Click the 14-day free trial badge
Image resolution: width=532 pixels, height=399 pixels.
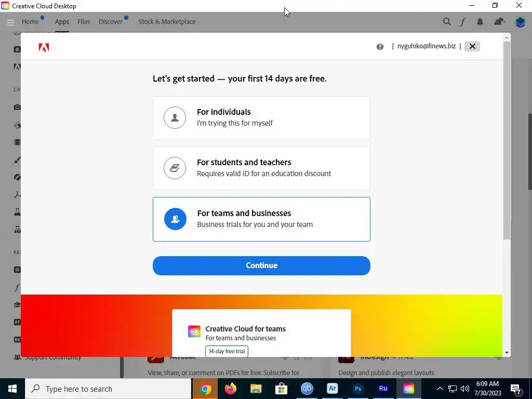(227, 351)
